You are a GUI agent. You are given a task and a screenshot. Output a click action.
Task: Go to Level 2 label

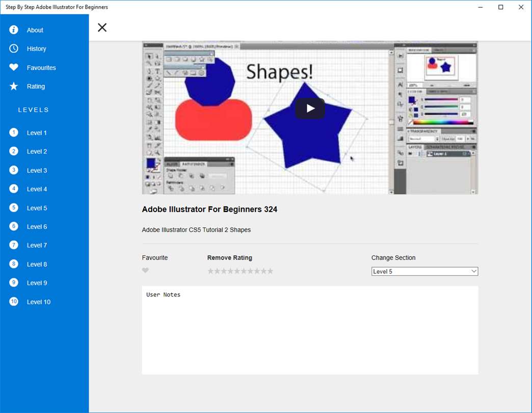tap(37, 151)
